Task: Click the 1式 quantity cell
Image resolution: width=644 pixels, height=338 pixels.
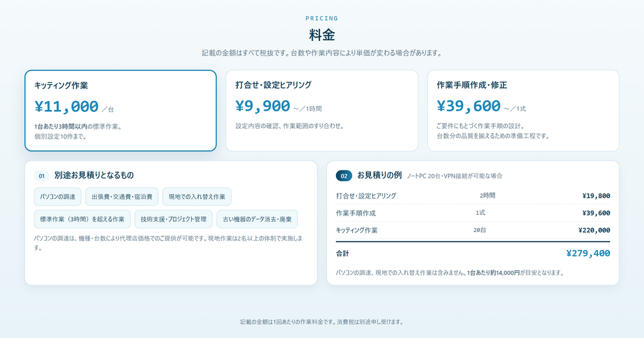Action: 480,213
